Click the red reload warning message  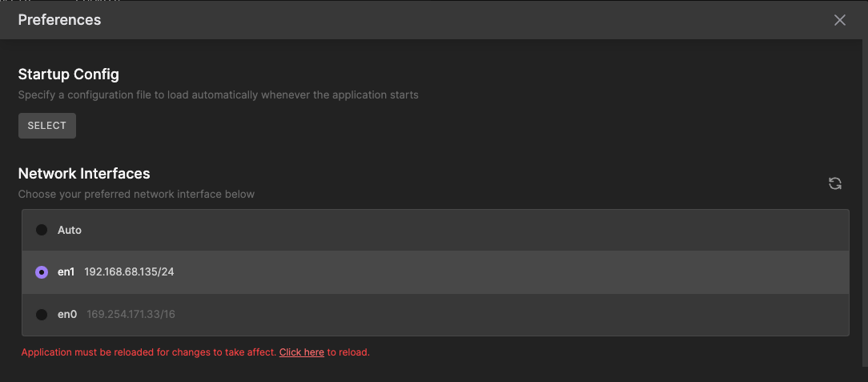(149, 352)
